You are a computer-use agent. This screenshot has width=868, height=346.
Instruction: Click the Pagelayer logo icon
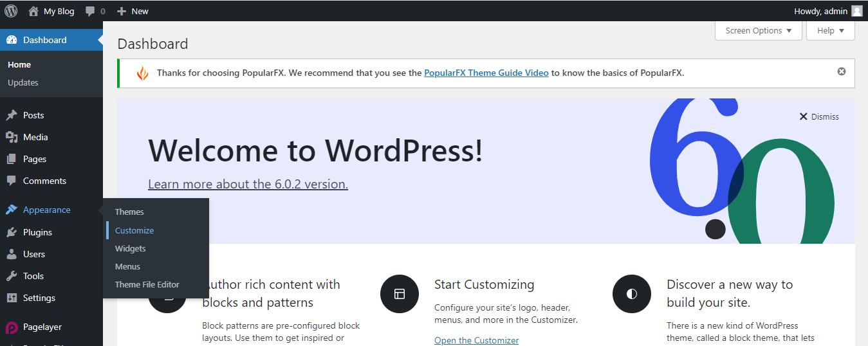click(12, 327)
